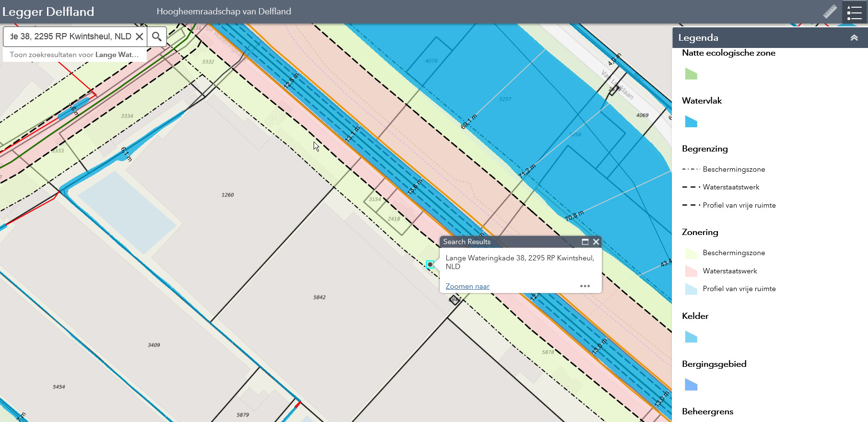Click the 69.1 m measurement label
The width and height of the screenshot is (868, 422).
(469, 122)
